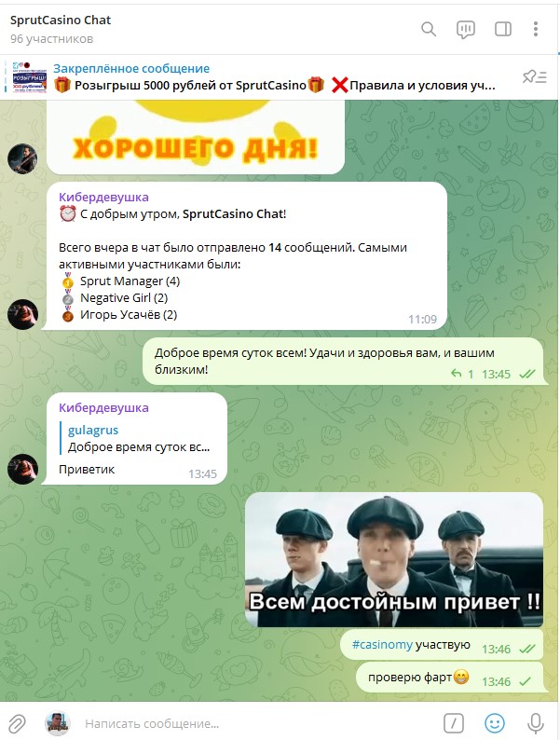Open chat search magnifier icon
The width and height of the screenshot is (560, 740).
429,29
